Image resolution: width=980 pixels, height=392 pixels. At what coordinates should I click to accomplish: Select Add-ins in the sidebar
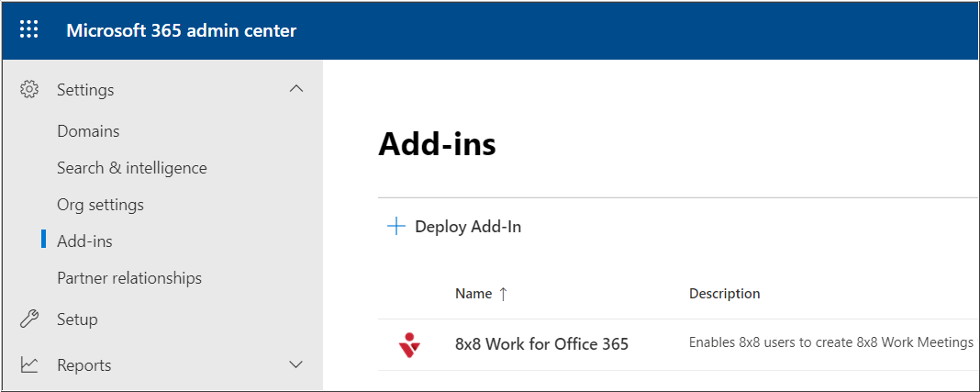coord(84,241)
